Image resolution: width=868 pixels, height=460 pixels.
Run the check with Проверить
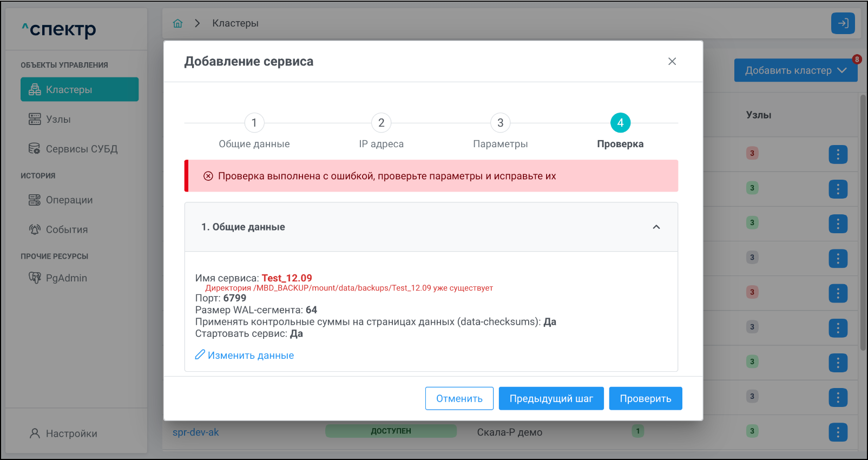click(646, 398)
